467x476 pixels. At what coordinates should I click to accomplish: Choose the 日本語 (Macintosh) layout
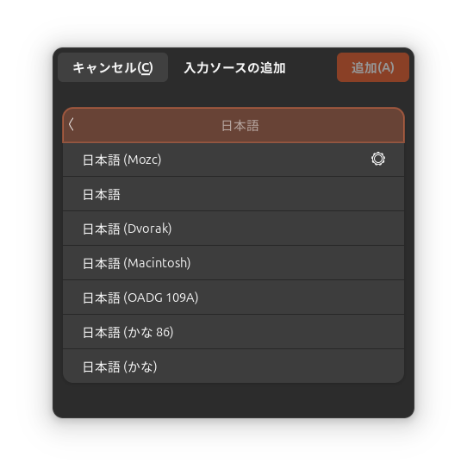click(233, 263)
